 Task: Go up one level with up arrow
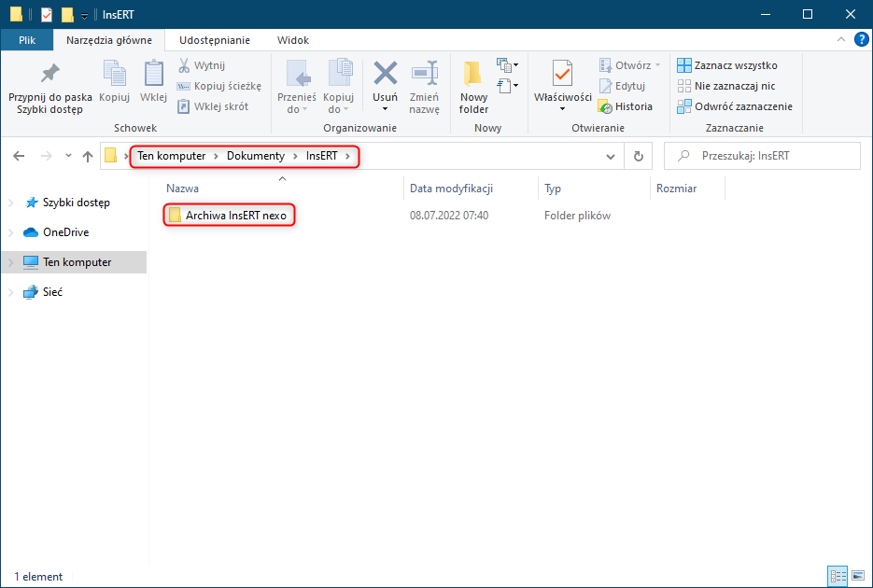88,156
